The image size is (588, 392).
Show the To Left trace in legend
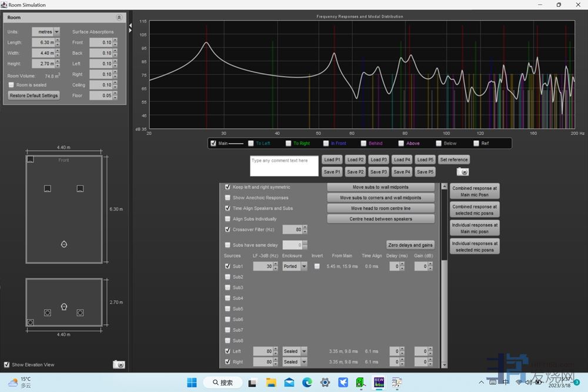tap(251, 143)
